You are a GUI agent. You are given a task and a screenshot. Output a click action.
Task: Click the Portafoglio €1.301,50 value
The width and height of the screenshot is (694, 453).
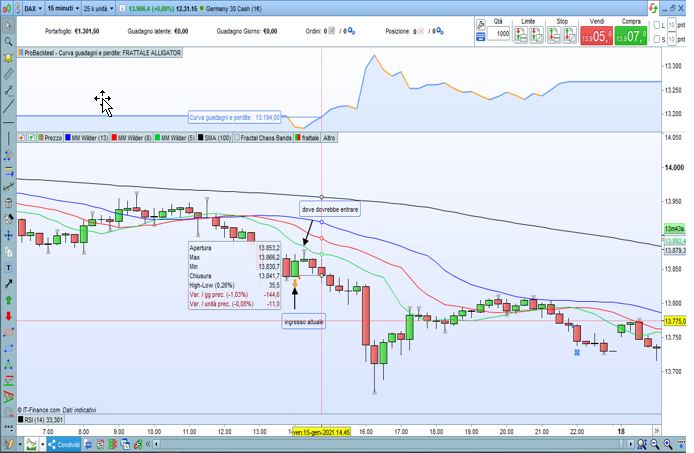point(87,31)
